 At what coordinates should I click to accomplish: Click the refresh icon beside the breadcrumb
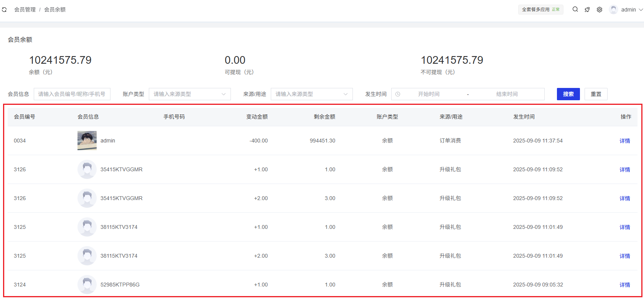pyautogui.click(x=4, y=10)
